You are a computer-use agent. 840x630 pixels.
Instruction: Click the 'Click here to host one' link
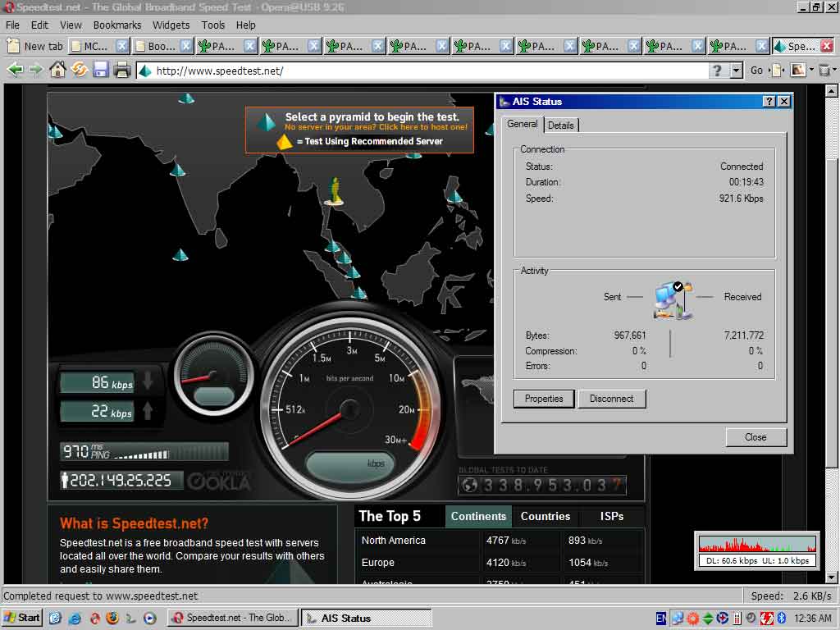423,127
